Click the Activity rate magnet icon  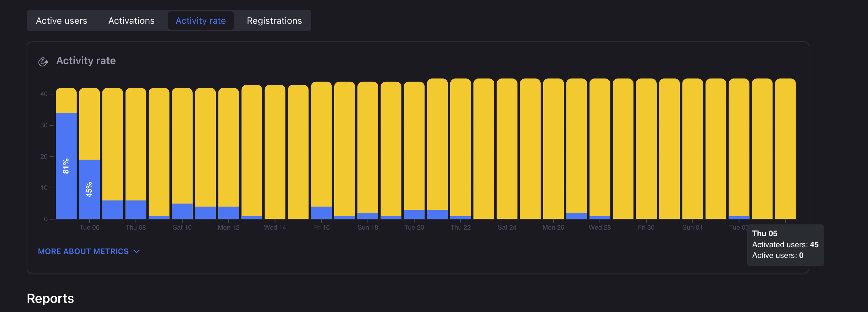43,61
